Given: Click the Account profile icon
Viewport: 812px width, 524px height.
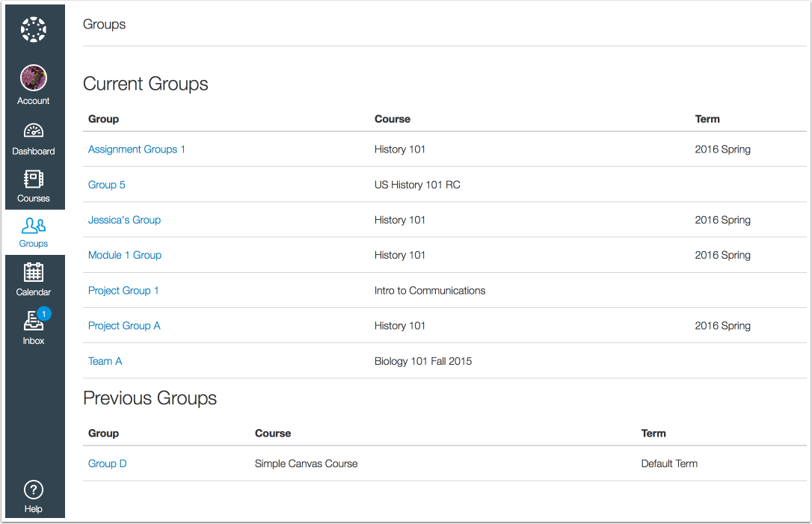Looking at the screenshot, I should coord(34,77).
